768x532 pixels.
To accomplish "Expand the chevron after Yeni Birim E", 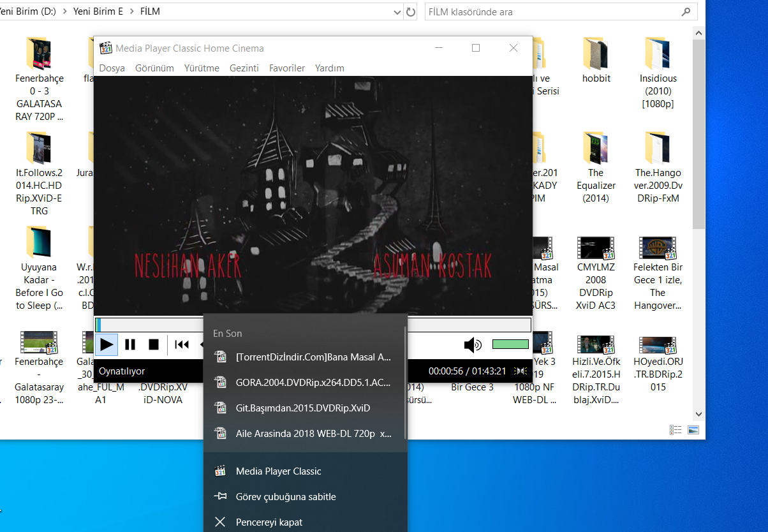I will [x=131, y=11].
